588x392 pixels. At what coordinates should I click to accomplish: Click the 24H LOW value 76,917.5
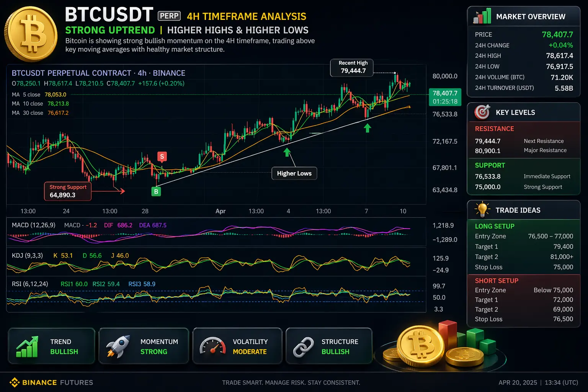point(560,66)
